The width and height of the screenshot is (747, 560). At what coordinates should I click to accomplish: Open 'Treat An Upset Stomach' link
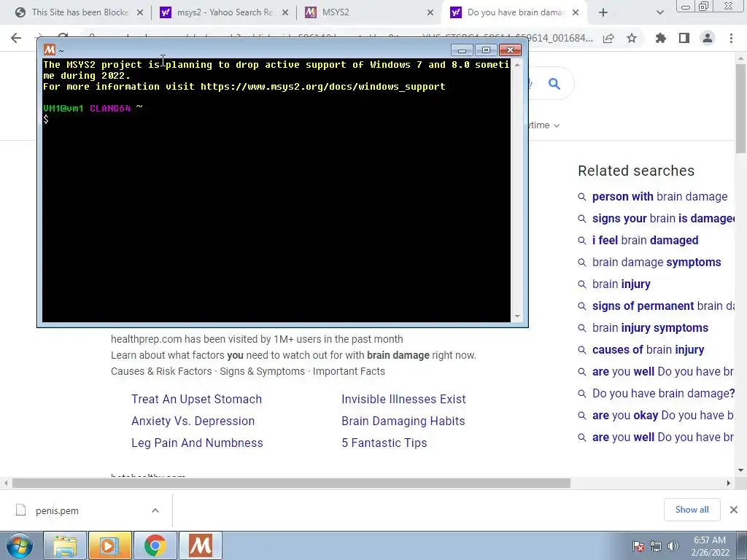(197, 399)
